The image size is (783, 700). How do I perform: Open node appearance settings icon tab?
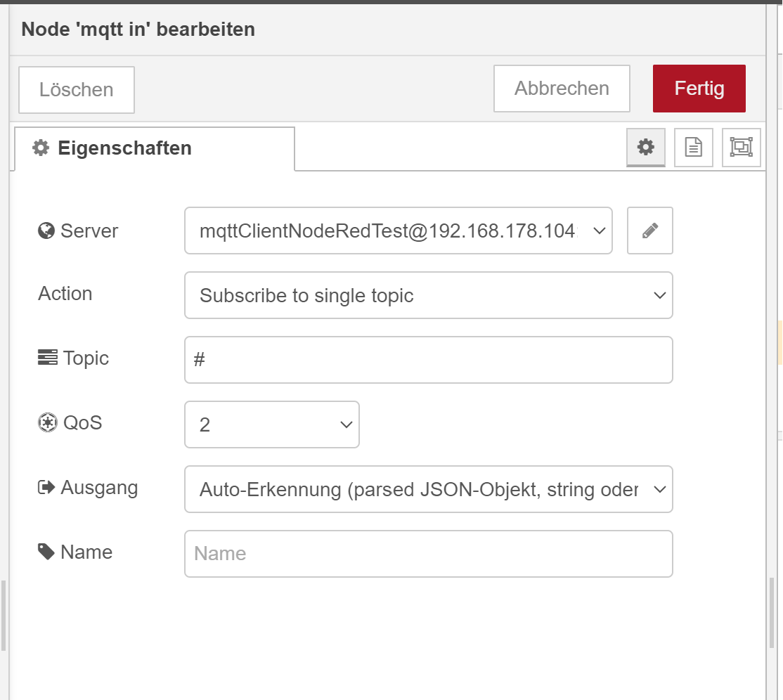click(x=742, y=147)
